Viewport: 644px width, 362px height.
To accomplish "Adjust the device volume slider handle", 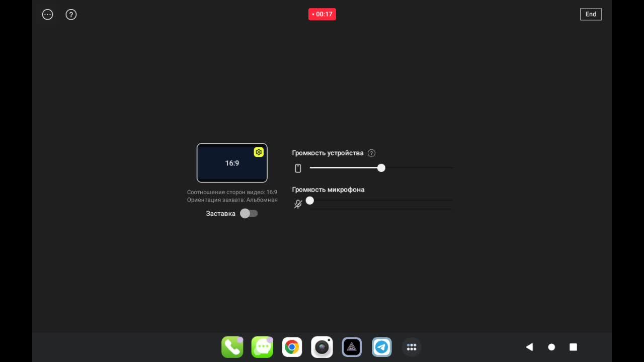I will click(x=381, y=167).
